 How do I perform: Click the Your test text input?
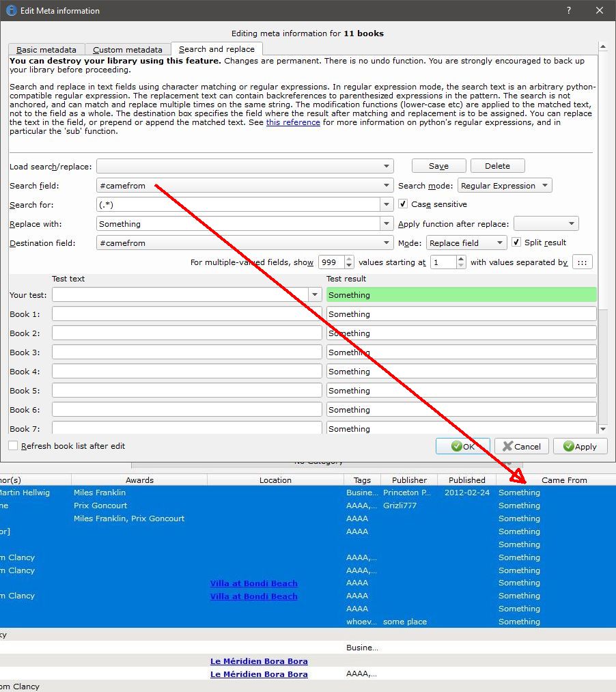coord(180,295)
